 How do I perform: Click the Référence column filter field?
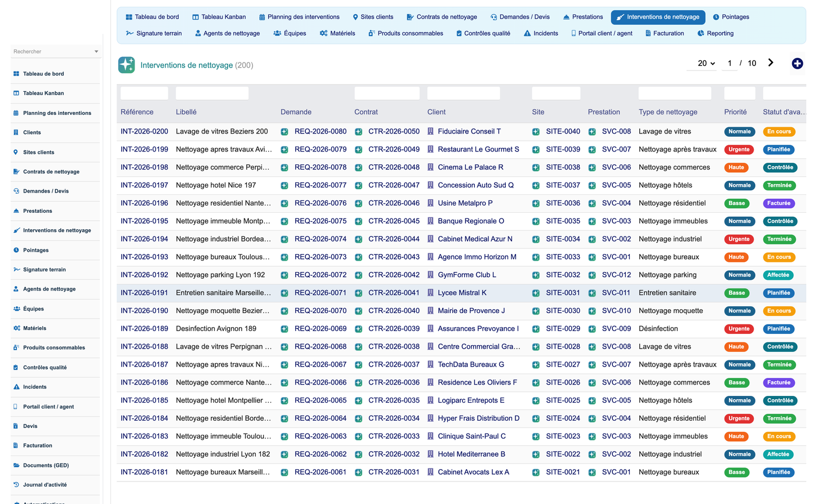point(144,93)
